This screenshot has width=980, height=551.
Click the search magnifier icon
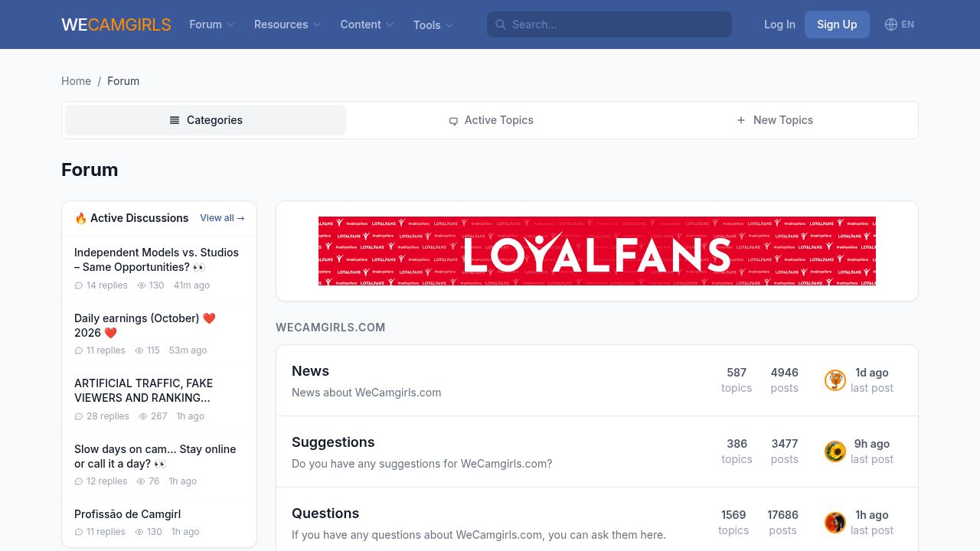501,24
